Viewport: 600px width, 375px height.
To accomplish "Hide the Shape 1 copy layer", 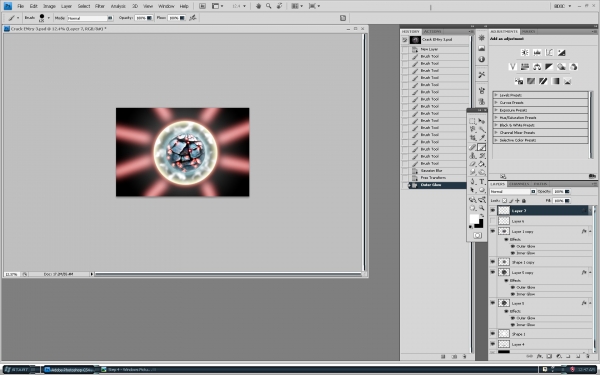I will tap(492, 262).
